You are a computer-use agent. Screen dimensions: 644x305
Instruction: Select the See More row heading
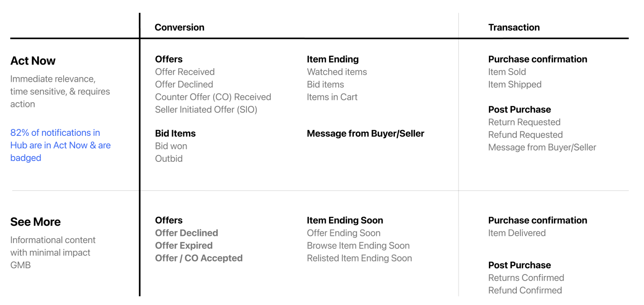[36, 222]
